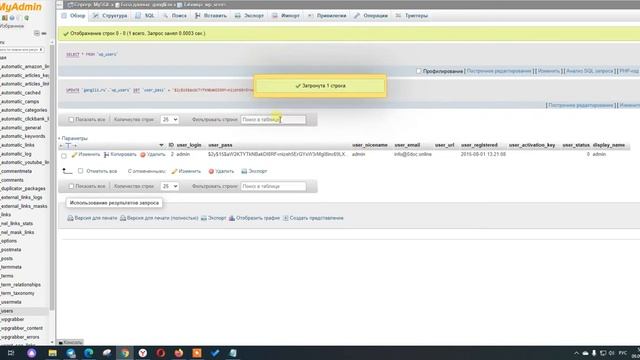Open the _options table in sidebar
Viewport: 640px width, 360px height.
coord(9,241)
